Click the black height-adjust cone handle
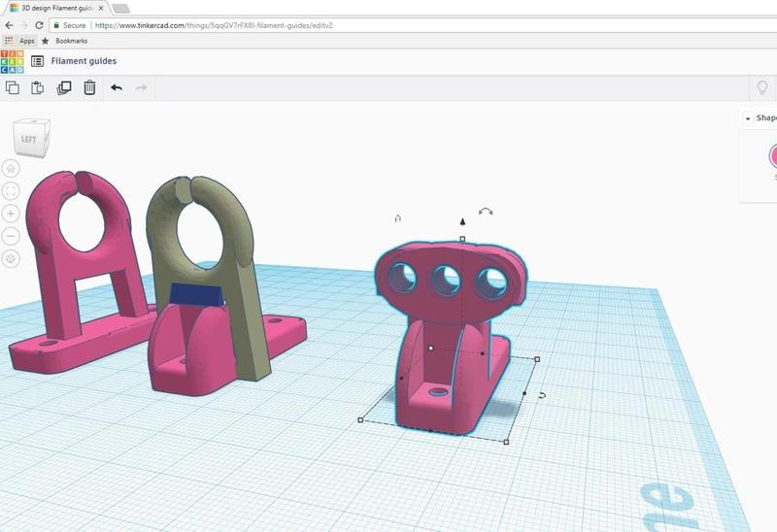777x532 pixels. pos(462,221)
